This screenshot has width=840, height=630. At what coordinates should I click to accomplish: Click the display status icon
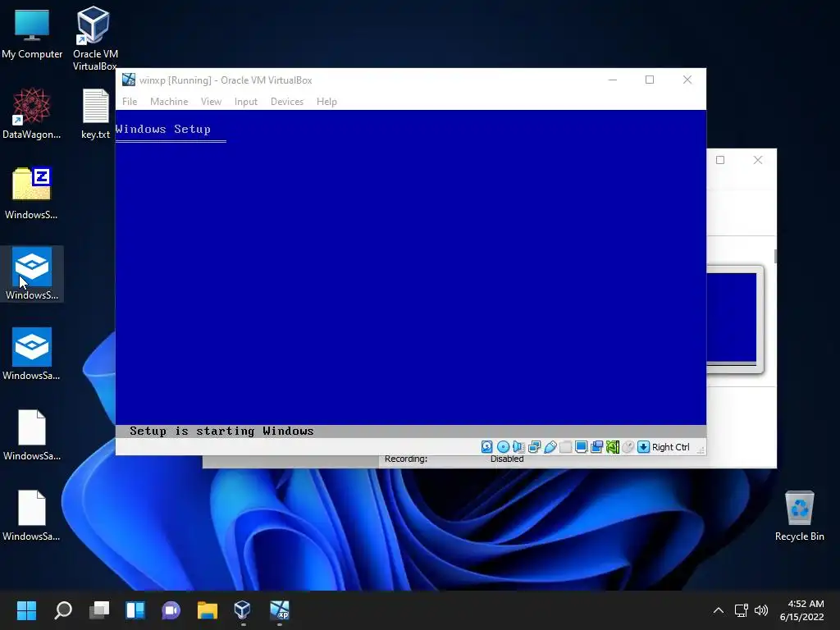582,447
